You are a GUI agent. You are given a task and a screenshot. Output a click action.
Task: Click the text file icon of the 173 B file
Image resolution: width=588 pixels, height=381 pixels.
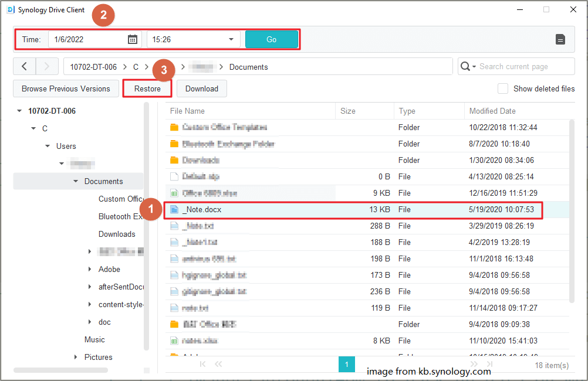pos(174,275)
